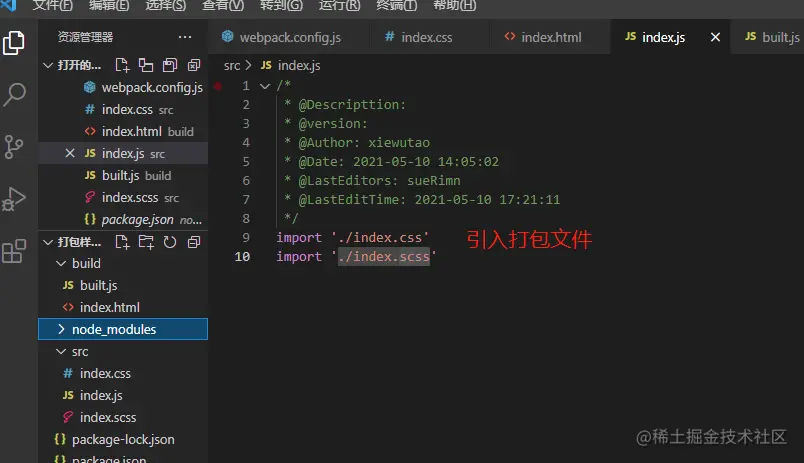The height and width of the screenshot is (463, 804).
Task: Open the Search view in activity bar
Action: coord(14,94)
